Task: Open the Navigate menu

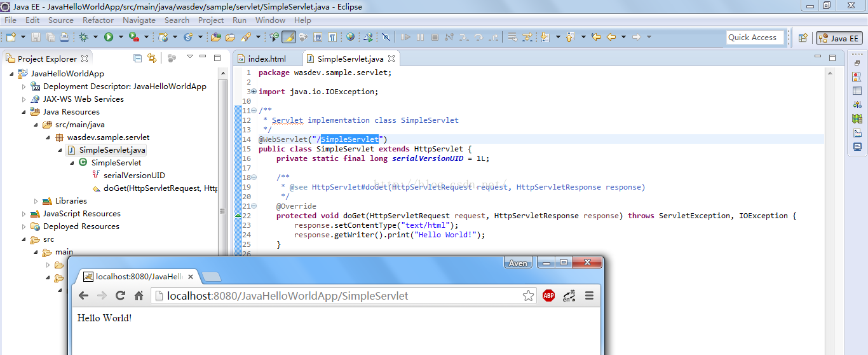Action: [139, 20]
